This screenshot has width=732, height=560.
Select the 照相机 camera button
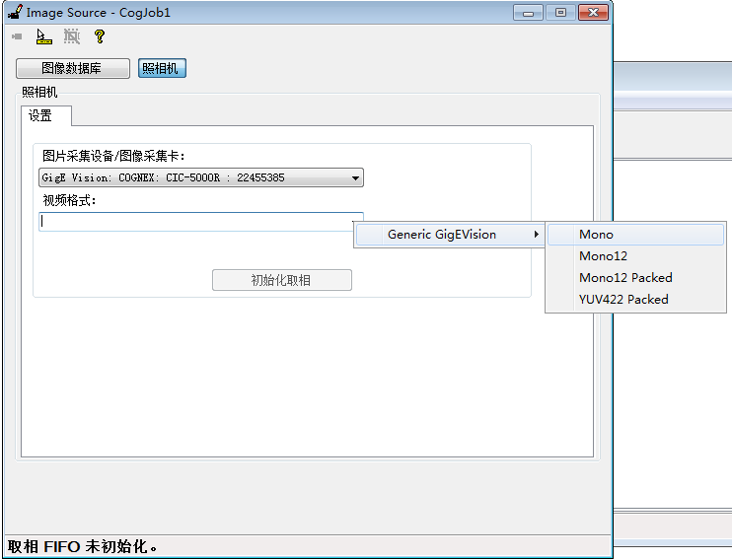(162, 68)
